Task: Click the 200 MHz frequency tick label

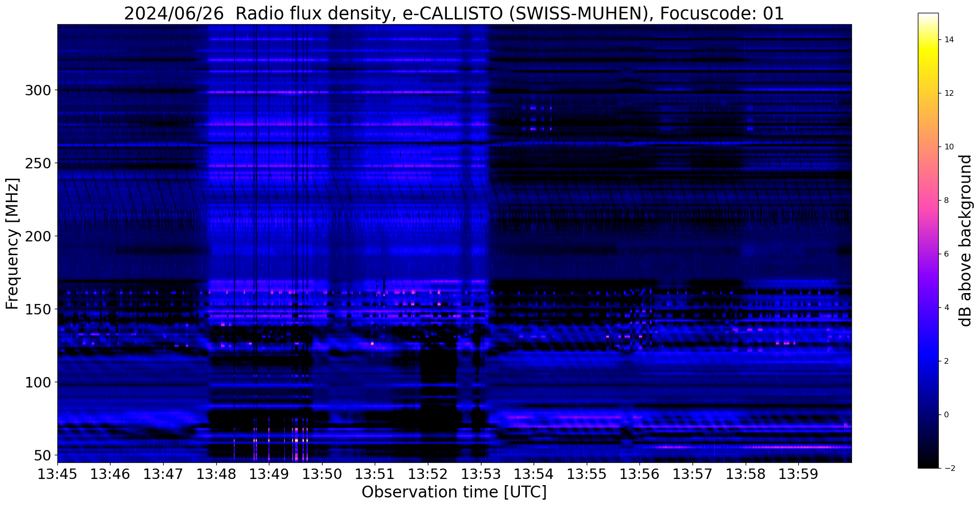Action: (38, 236)
